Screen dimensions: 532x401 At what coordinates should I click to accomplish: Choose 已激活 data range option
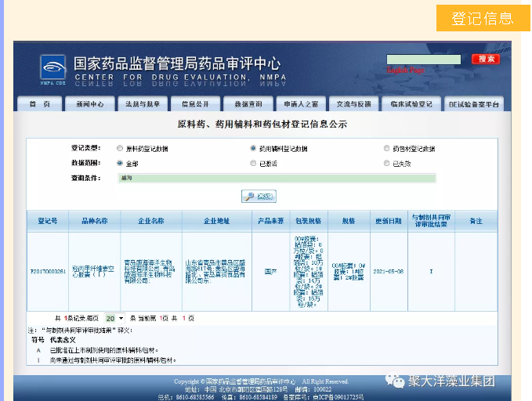(253, 164)
